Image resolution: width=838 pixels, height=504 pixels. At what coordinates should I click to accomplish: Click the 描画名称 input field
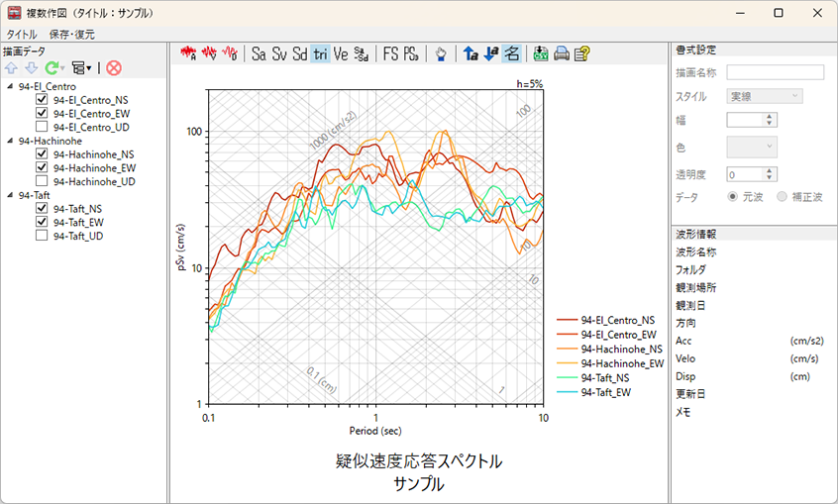point(775,72)
